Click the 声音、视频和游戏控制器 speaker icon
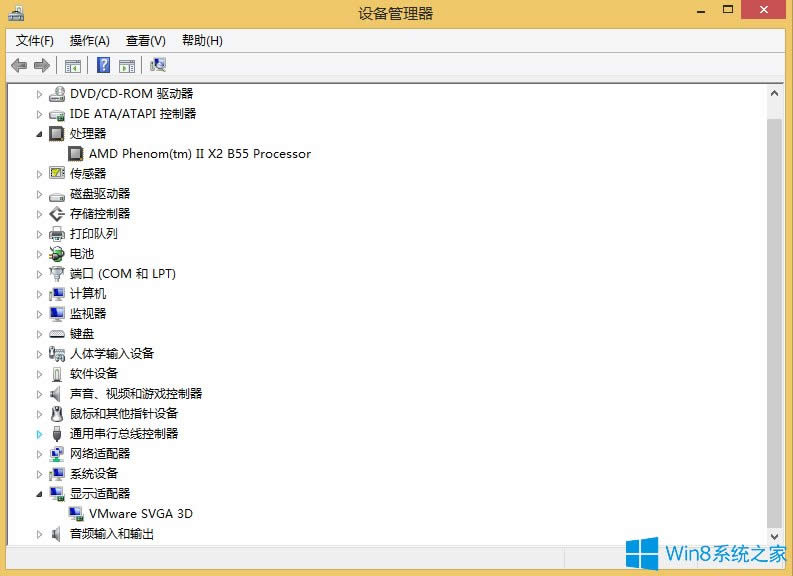The height and width of the screenshot is (576, 793). point(56,393)
